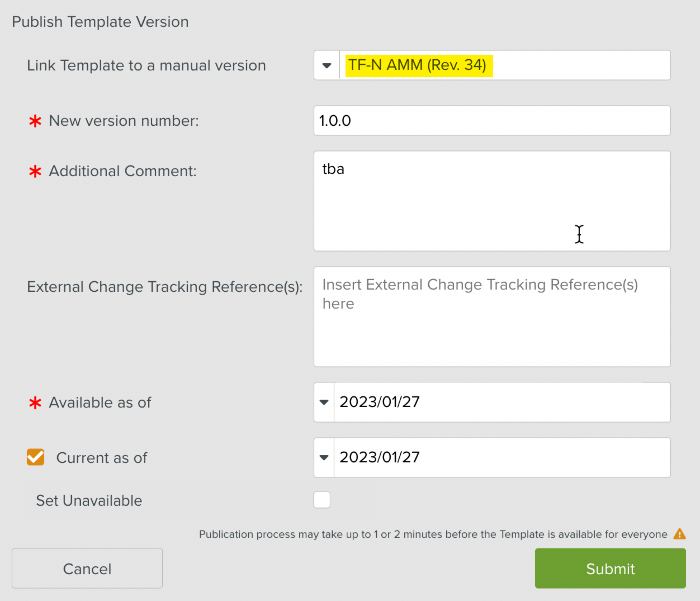
Task: Click the red asterisk beside New version number
Action: click(35, 121)
